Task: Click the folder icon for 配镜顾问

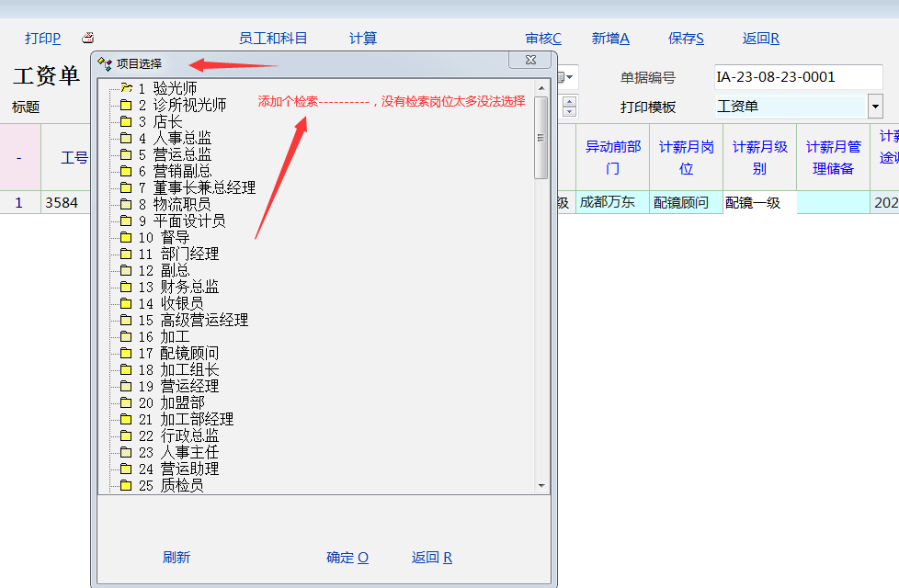Action: tap(126, 353)
